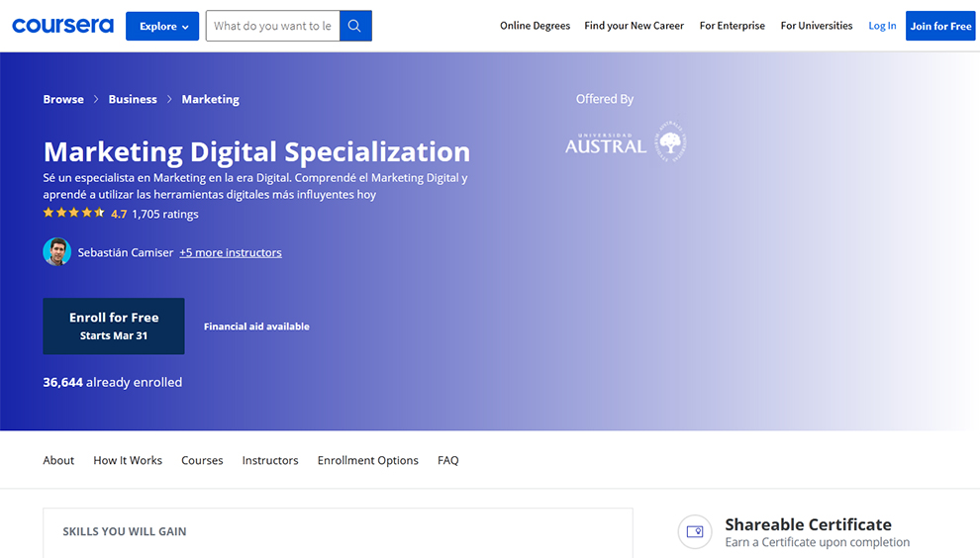Click the Shareable Certificate icon

695,531
